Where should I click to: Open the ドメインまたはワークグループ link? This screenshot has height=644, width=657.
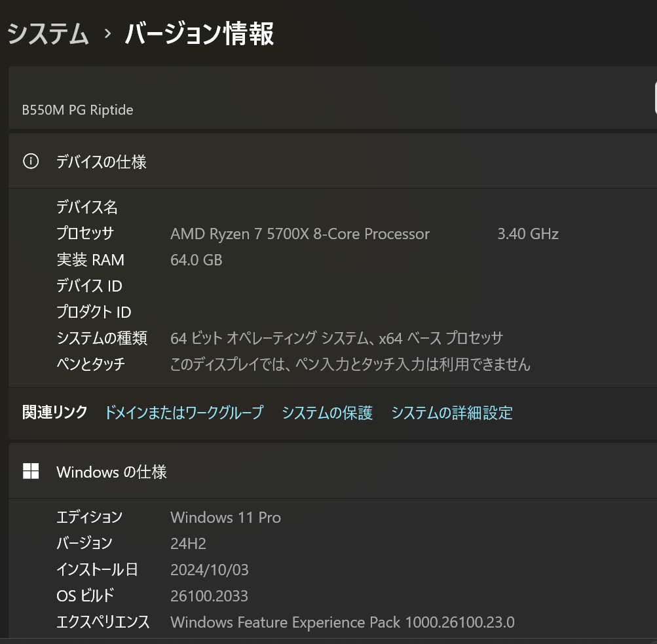(184, 412)
